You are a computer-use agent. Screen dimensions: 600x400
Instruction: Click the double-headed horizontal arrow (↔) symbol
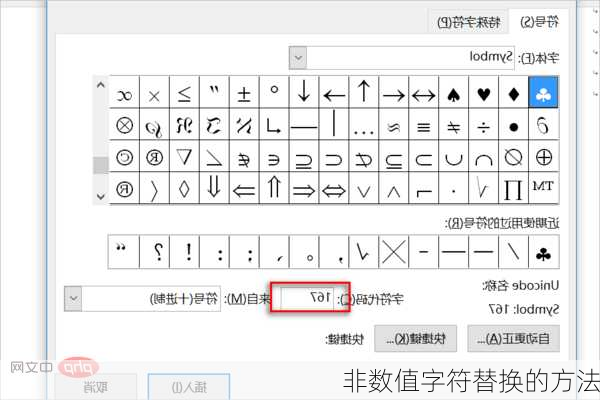pos(424,92)
